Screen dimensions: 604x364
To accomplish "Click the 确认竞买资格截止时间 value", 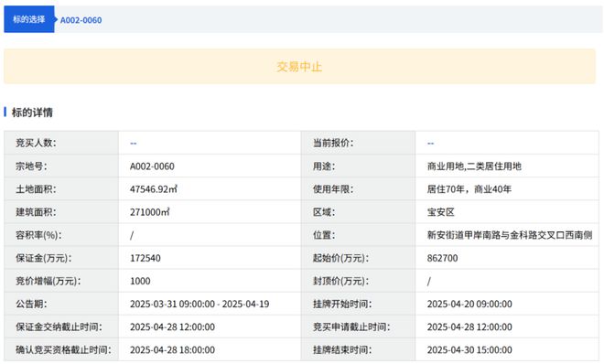I will coord(172,349).
